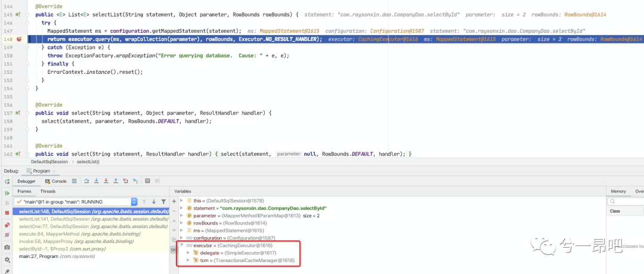Select frame selectList:148, DefaultSqlSession
The width and height of the screenshot is (644, 274).
click(91, 211)
